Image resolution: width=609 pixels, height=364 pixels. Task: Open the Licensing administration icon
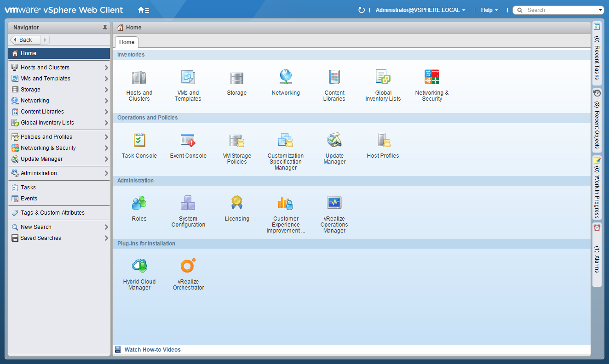tap(236, 203)
